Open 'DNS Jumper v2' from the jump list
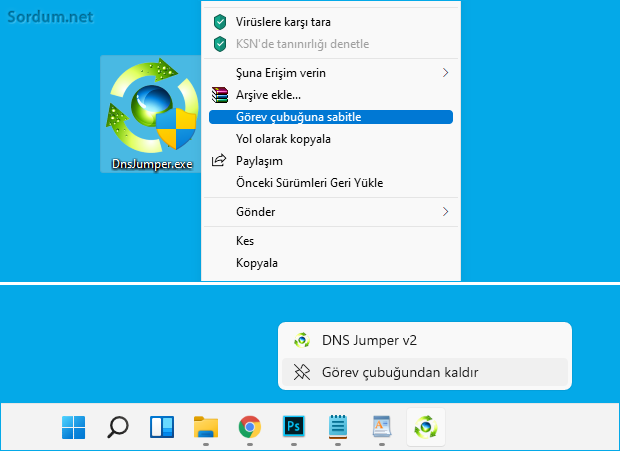Image resolution: width=620 pixels, height=451 pixels. point(369,340)
